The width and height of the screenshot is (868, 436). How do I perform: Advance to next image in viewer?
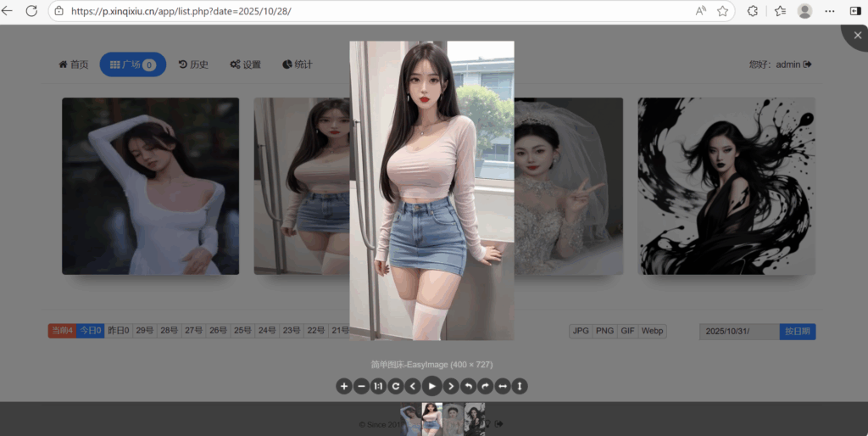tap(451, 386)
